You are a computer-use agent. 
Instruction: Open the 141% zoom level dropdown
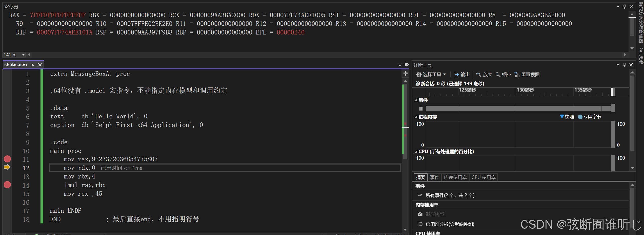tap(23, 55)
